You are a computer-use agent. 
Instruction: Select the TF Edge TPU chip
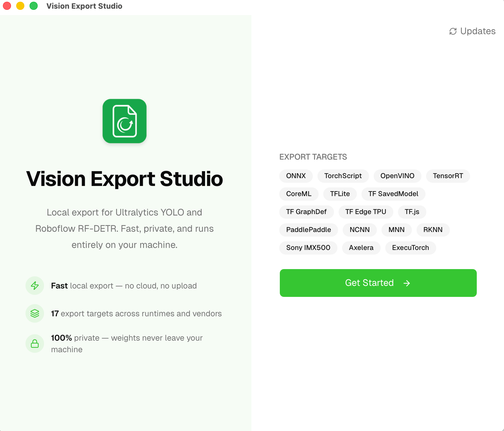(366, 212)
